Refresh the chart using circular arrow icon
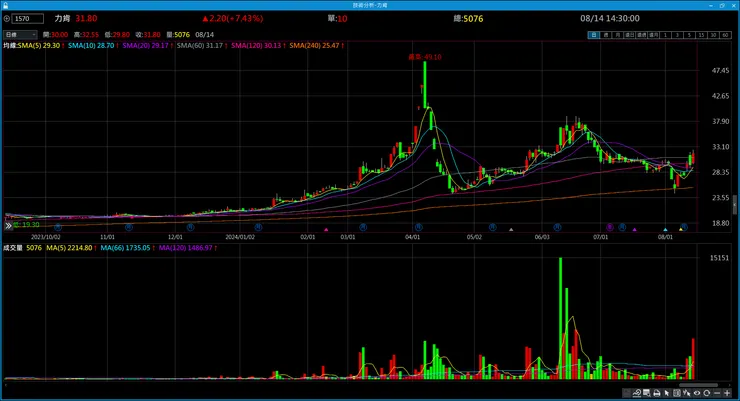The width and height of the screenshot is (740, 401). 706,393
